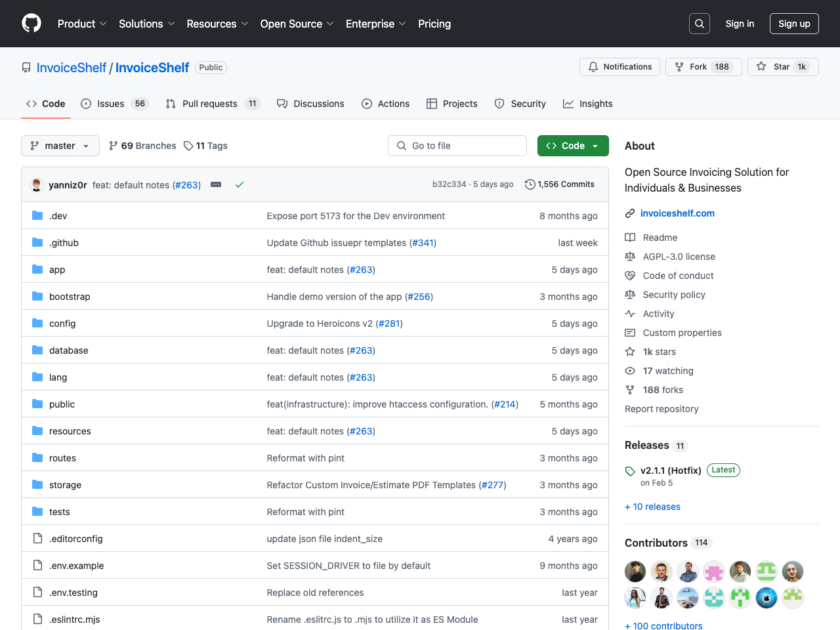
Task: Open the .env.example file
Action: click(x=76, y=566)
